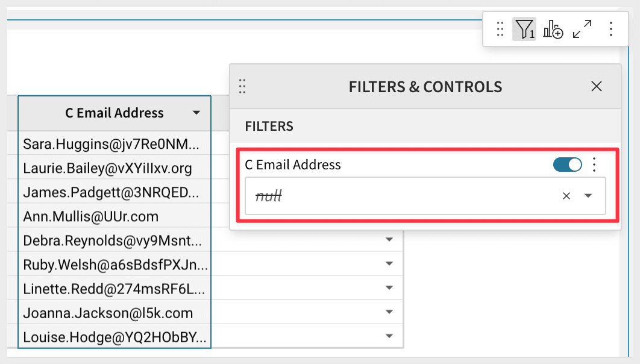Viewport: 640px width, 364px height.
Task: Grab the Filters & Controls panel drag handle
Action: click(242, 86)
